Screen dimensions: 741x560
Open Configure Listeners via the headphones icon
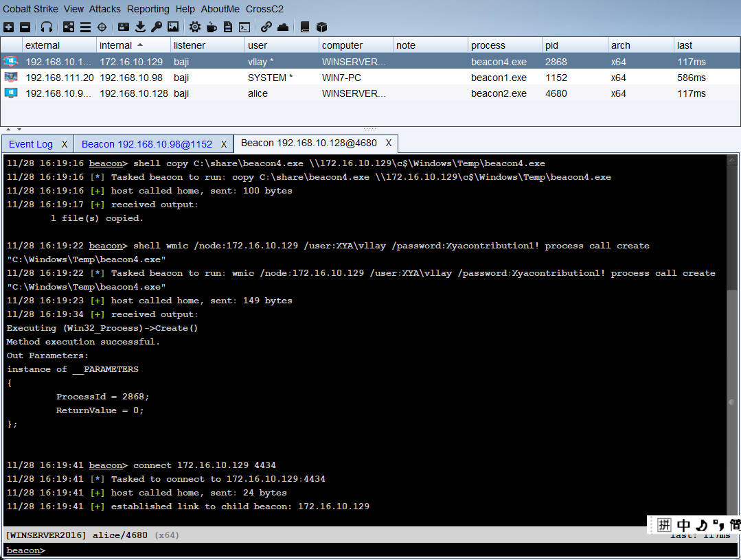click(x=46, y=27)
